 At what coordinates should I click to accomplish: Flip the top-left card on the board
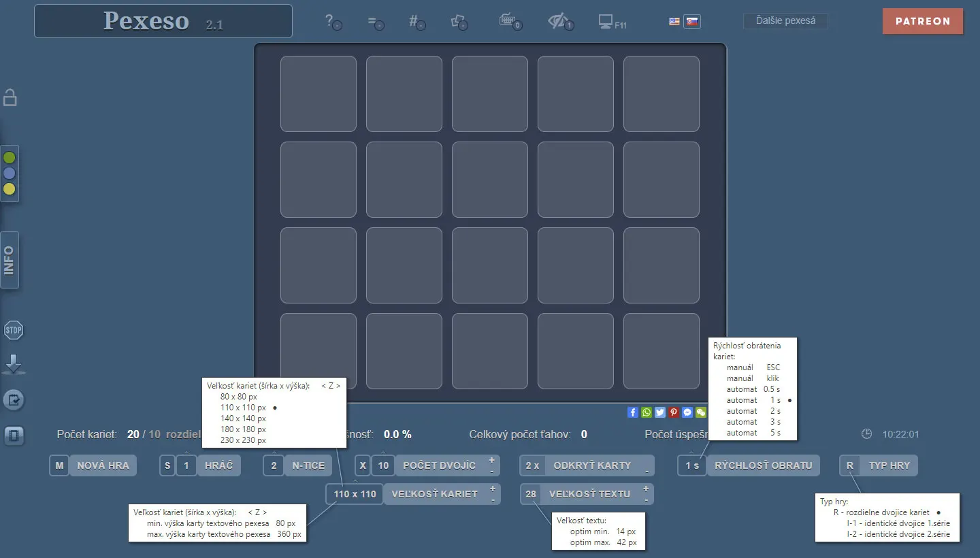coord(318,94)
